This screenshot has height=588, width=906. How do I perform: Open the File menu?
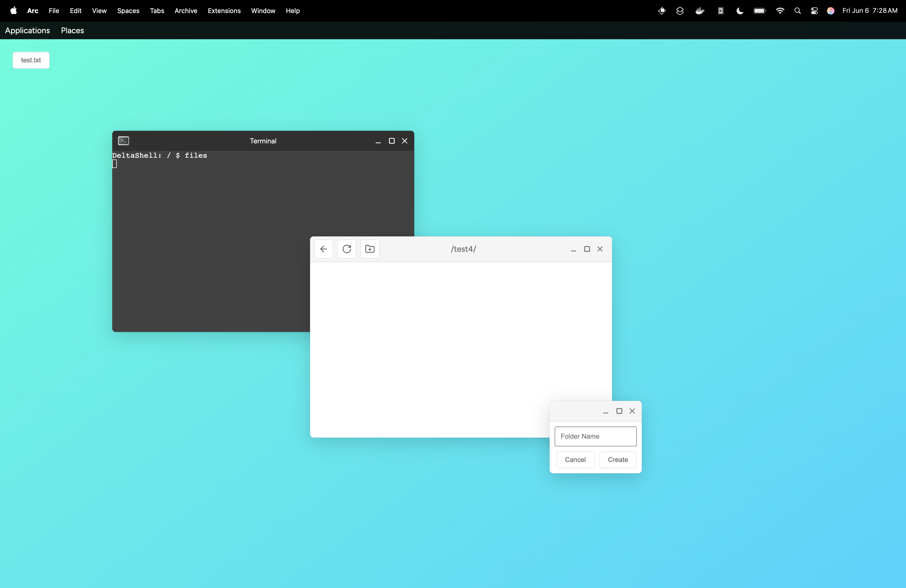pyautogui.click(x=54, y=11)
